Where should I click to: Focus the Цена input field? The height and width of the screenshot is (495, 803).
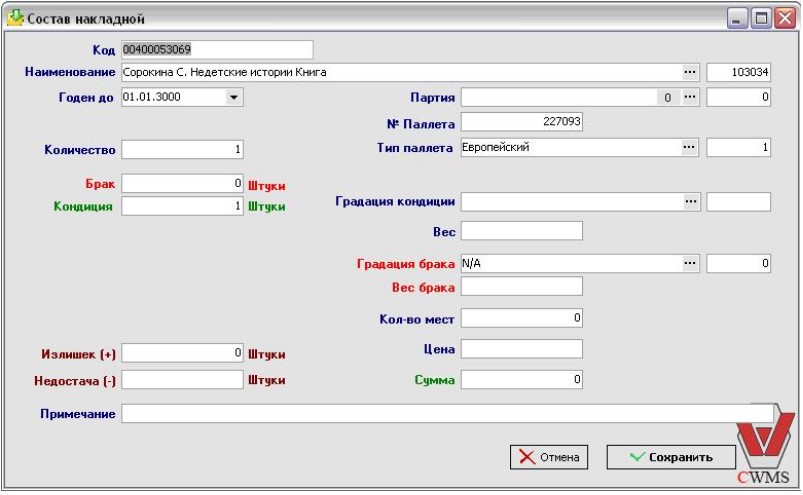coord(521,349)
